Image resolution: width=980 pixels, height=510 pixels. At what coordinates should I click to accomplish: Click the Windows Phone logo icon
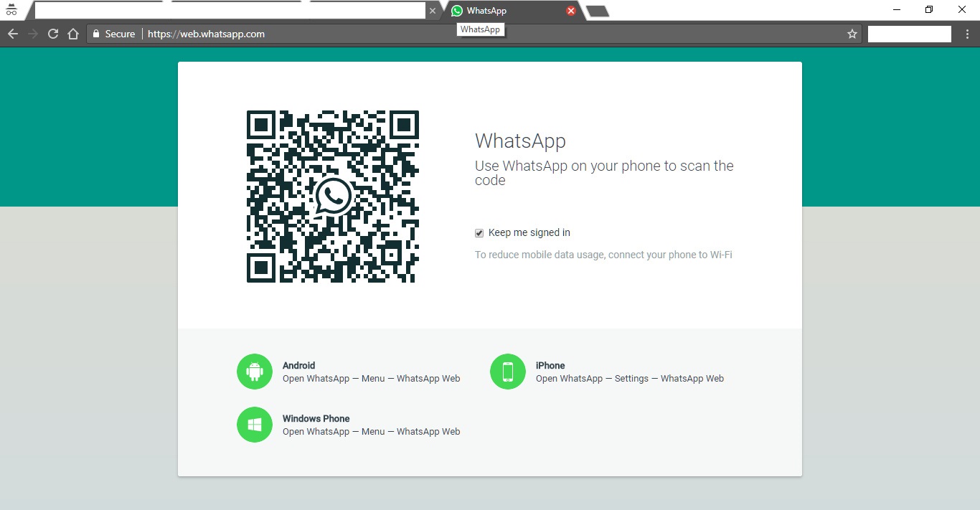[x=255, y=425]
